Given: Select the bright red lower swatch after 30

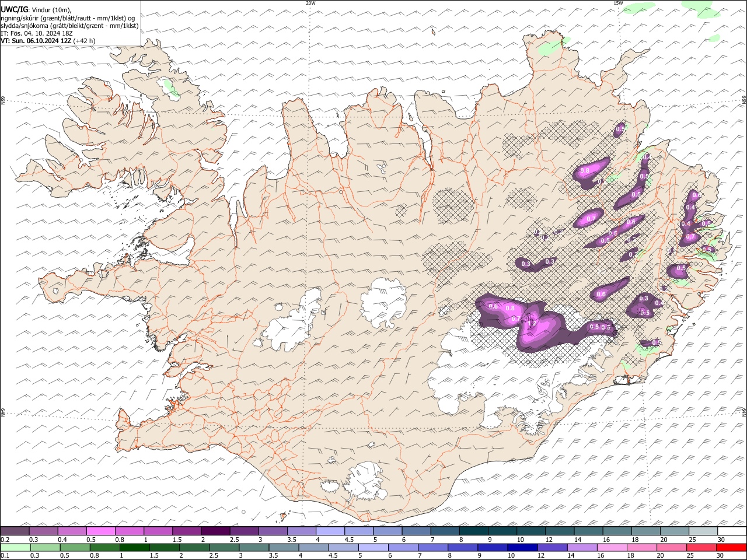Looking at the screenshot, I should point(732,547).
